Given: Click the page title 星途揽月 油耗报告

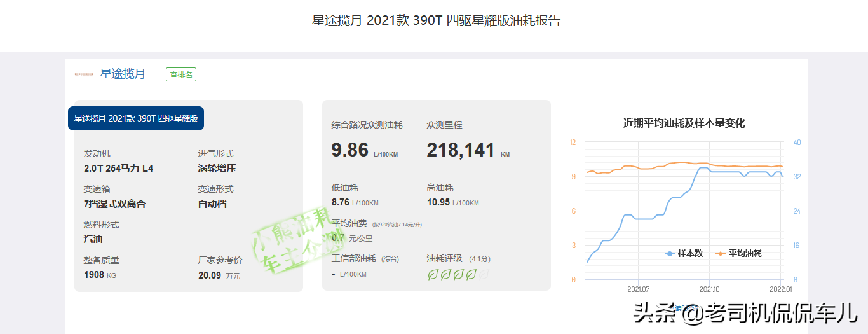Looking at the screenshot, I should (x=436, y=20).
